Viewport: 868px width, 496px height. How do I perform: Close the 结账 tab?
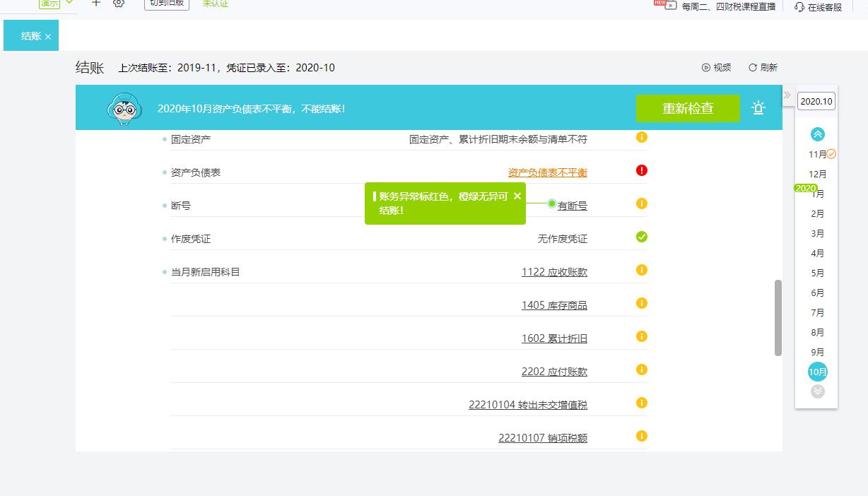point(49,35)
